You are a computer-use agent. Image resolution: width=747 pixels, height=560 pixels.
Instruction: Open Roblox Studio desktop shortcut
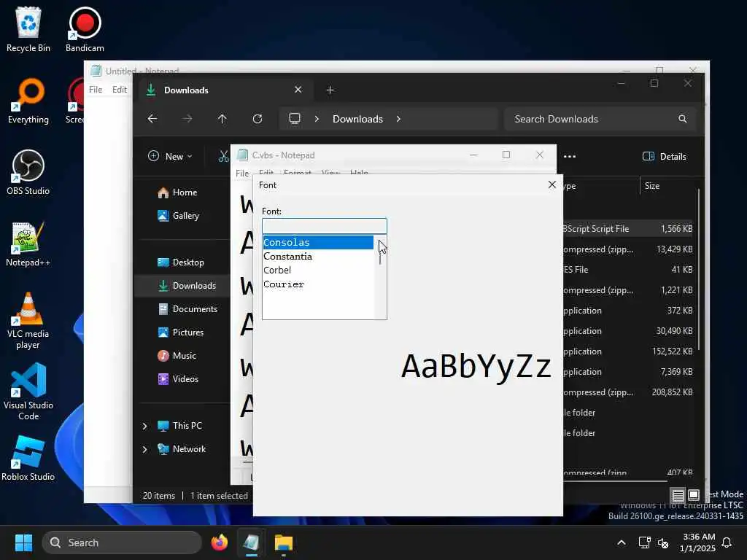(x=28, y=458)
